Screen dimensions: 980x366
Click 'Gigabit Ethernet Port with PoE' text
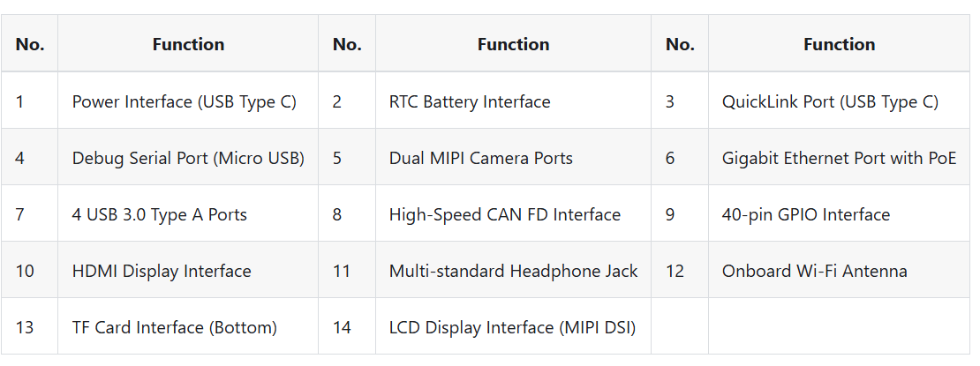click(x=839, y=158)
